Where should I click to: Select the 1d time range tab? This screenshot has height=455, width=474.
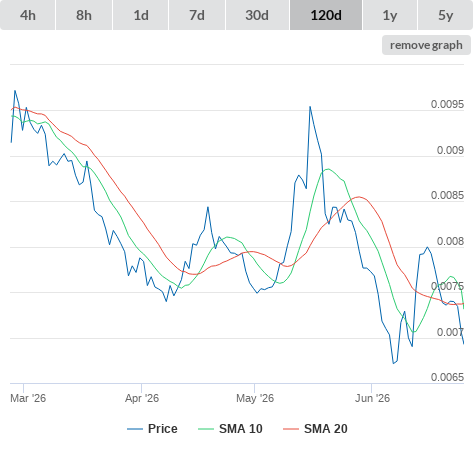[x=141, y=15]
